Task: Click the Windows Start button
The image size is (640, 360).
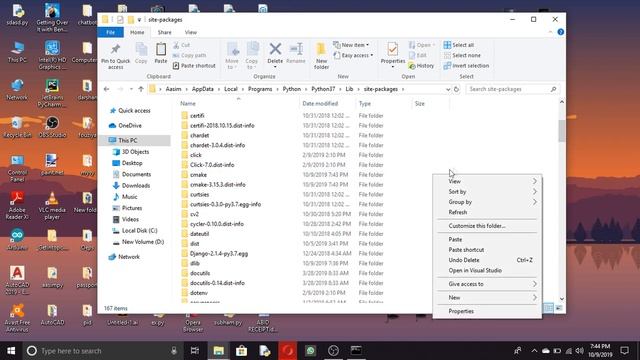Action: 11,351
